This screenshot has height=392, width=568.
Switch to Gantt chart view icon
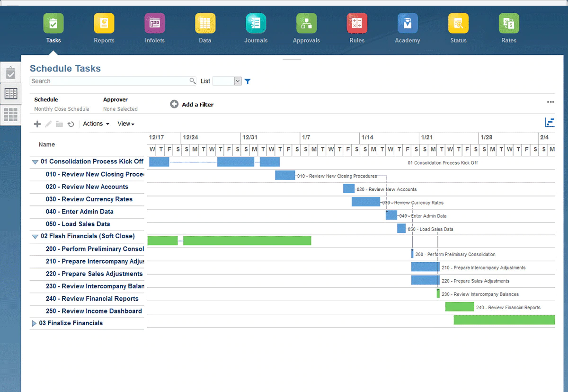[x=550, y=123]
